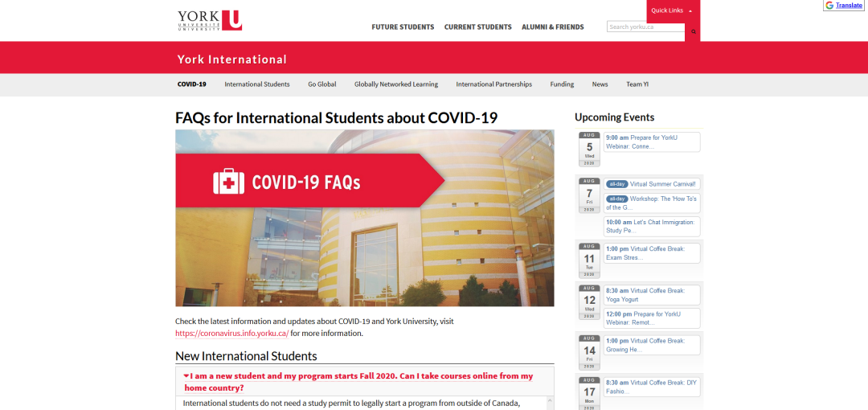Click the search magnifier icon
Viewport: 868px width, 410px height.
(693, 31)
